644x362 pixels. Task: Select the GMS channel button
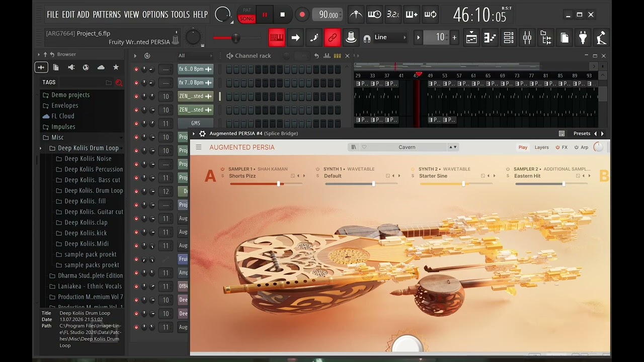coord(196,124)
